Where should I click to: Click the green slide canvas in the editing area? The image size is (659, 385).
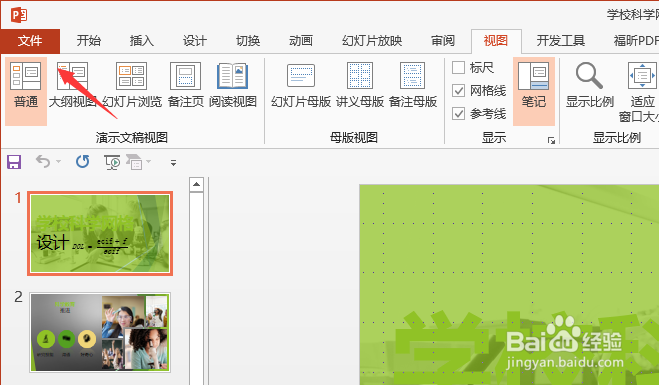[509, 285]
